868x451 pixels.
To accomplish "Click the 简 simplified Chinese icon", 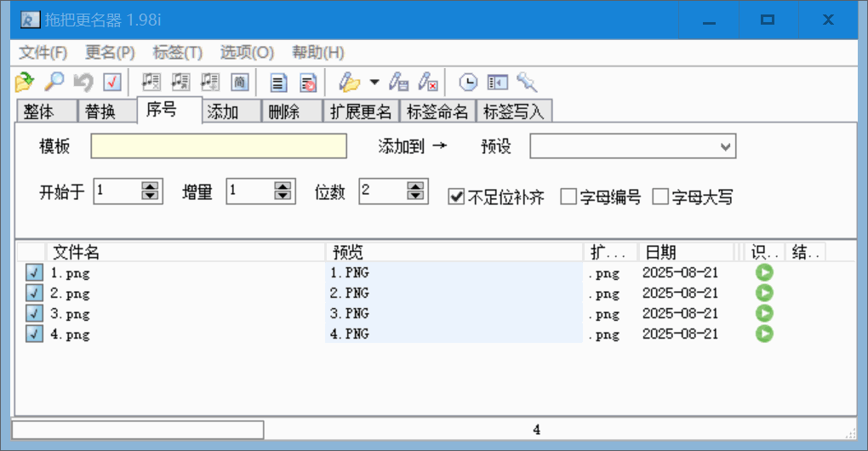I will click(x=239, y=83).
